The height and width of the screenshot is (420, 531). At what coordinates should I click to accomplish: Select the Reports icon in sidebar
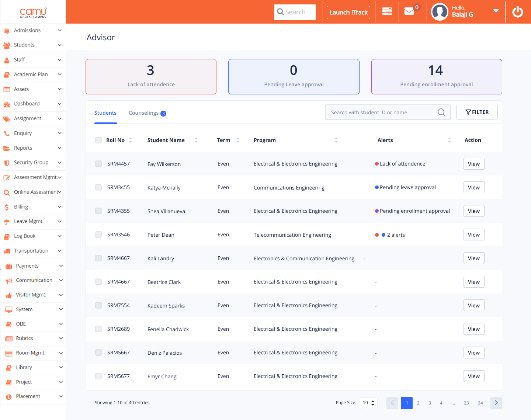coord(7,148)
